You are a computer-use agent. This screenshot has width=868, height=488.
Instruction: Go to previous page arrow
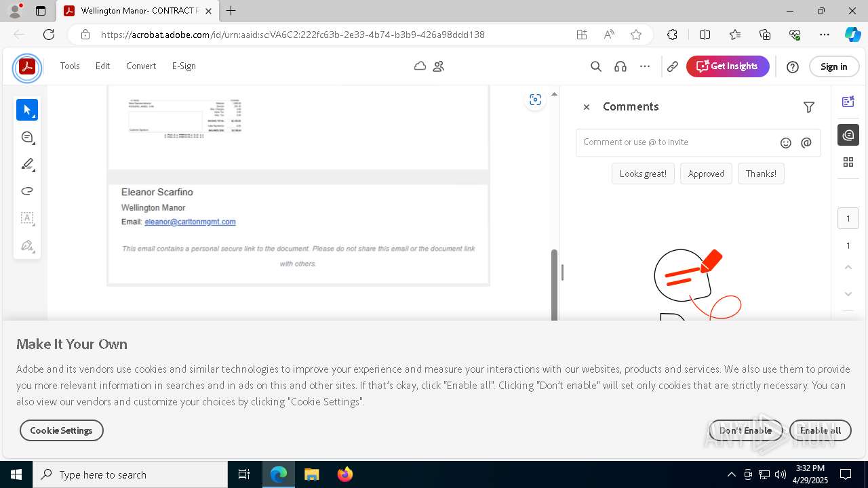click(x=848, y=268)
